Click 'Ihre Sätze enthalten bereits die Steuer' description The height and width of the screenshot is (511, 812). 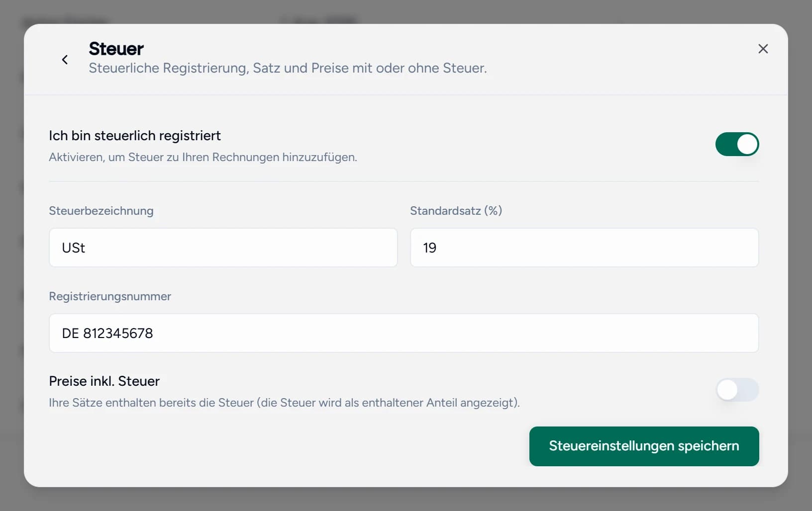coord(284,403)
